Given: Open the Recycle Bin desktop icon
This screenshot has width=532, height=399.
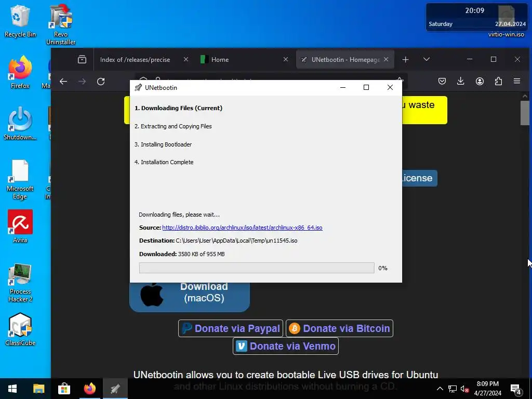Looking at the screenshot, I should (20, 21).
